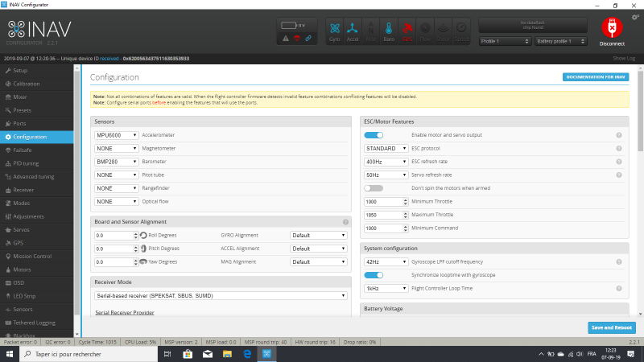The height and width of the screenshot is (362, 644).
Task: Toggle Enable motor and servo output
Action: (374, 135)
